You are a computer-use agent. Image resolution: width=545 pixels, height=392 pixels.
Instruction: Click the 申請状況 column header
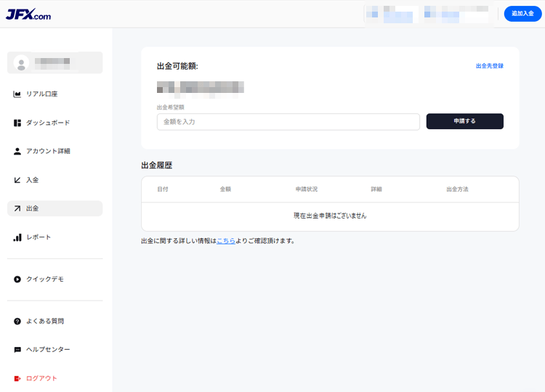[306, 189]
